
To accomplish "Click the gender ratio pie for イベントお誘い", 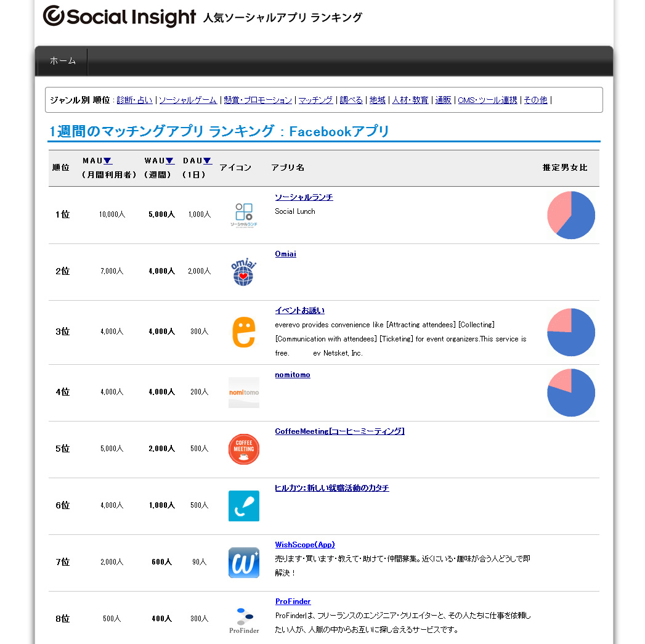I will pyautogui.click(x=571, y=332).
